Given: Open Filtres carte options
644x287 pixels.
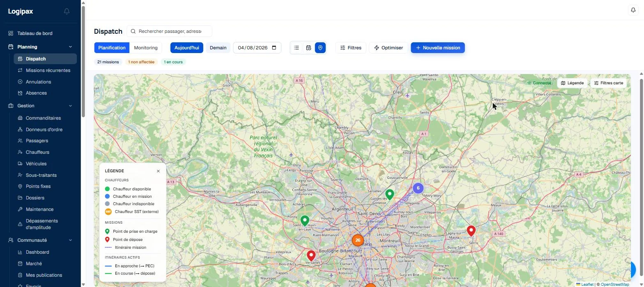Looking at the screenshot, I should pos(609,83).
